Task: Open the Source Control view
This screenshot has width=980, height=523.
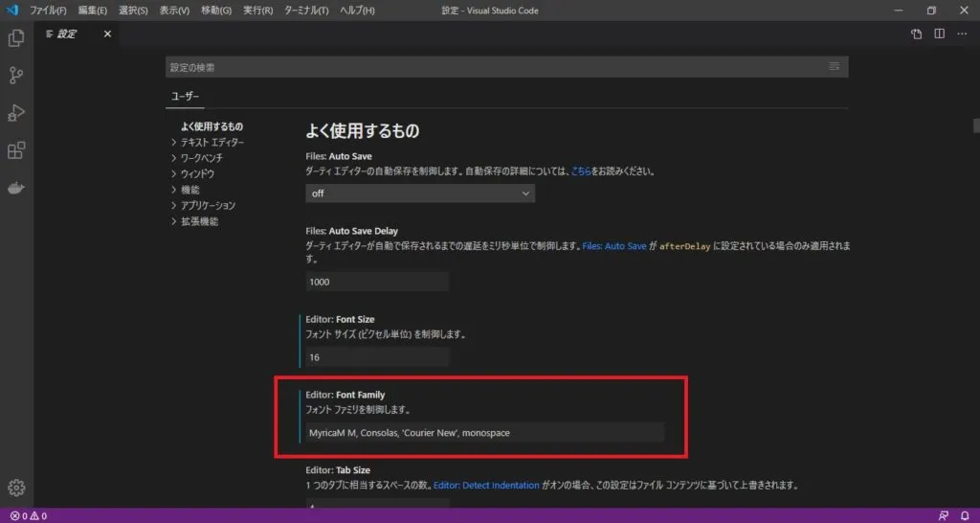Action: click(16, 76)
